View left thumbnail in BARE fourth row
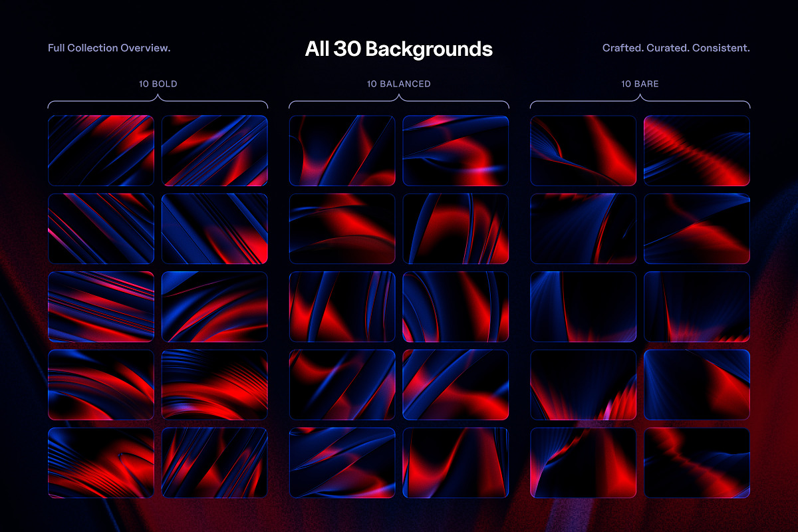The width and height of the screenshot is (798, 532). tap(583, 384)
